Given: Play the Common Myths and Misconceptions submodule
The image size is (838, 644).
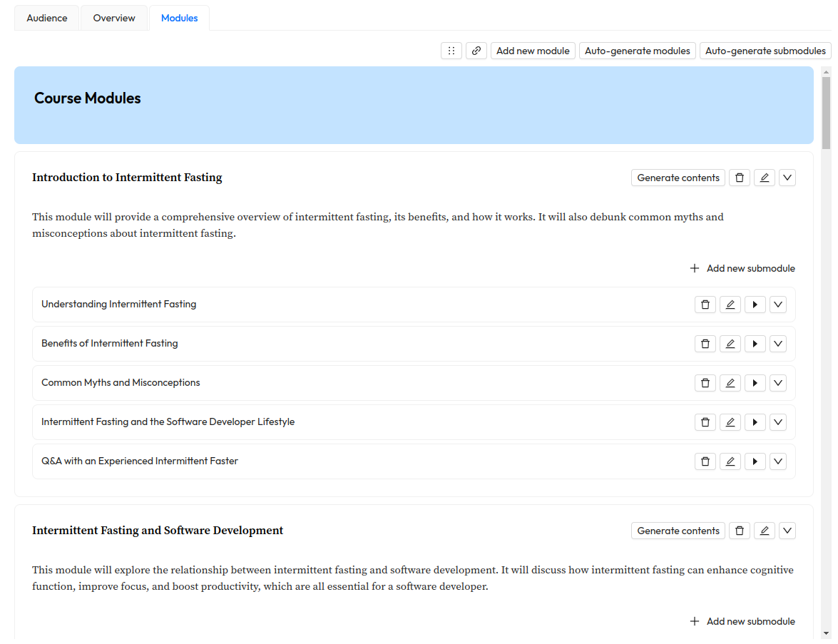Looking at the screenshot, I should coord(755,383).
